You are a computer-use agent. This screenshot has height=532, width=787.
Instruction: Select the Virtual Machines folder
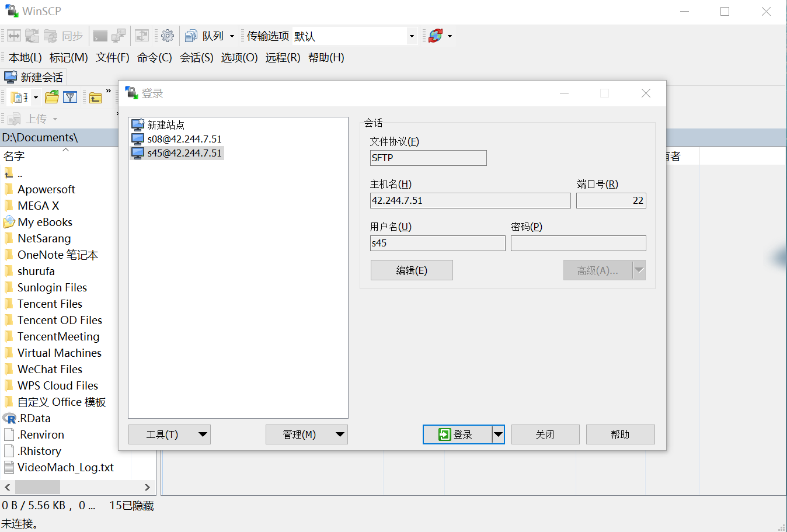pyautogui.click(x=60, y=353)
